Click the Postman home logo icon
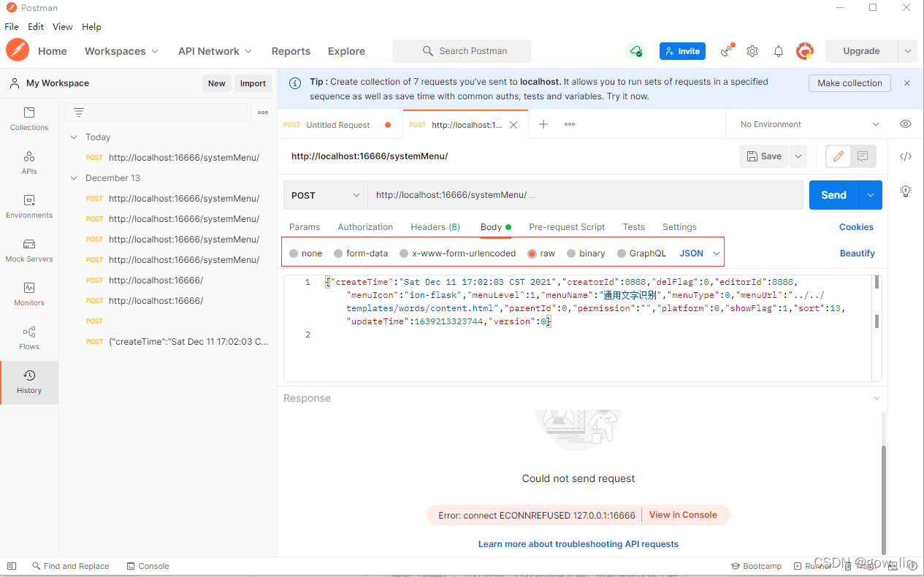 [18, 50]
